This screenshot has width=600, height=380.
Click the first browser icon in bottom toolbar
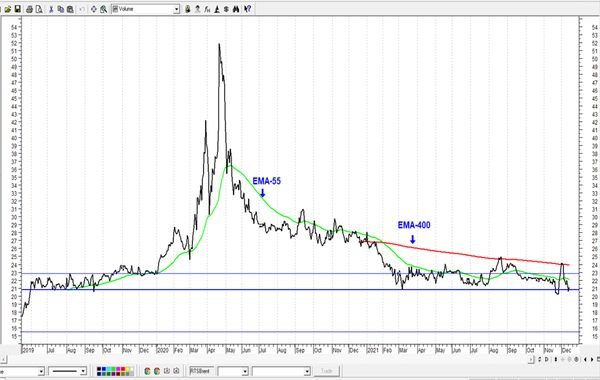tap(147, 371)
